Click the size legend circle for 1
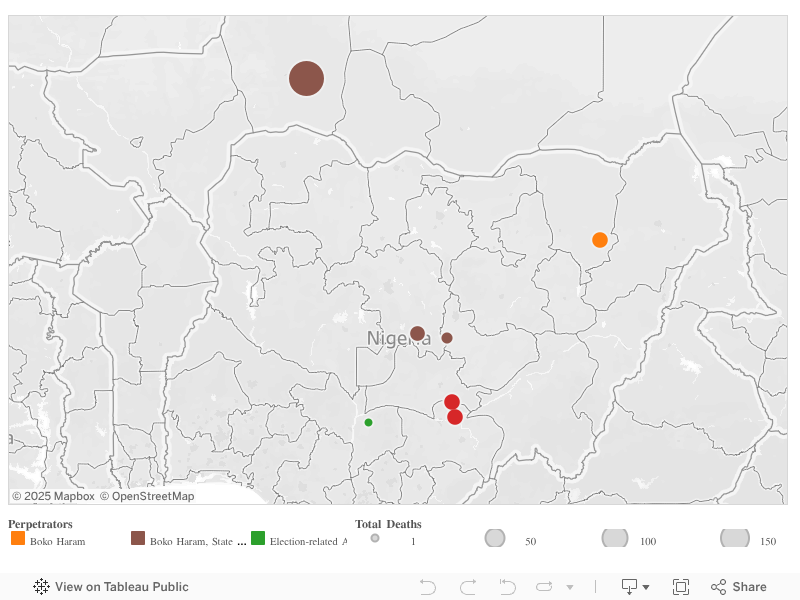Image resolution: width=800 pixels, height=600 pixels. pos(375,538)
